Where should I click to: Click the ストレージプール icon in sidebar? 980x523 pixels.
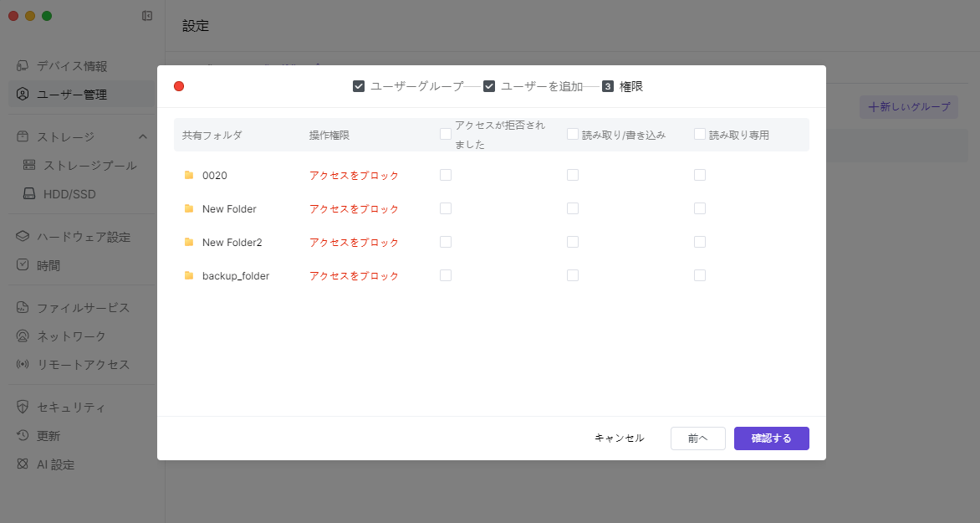click(x=29, y=166)
